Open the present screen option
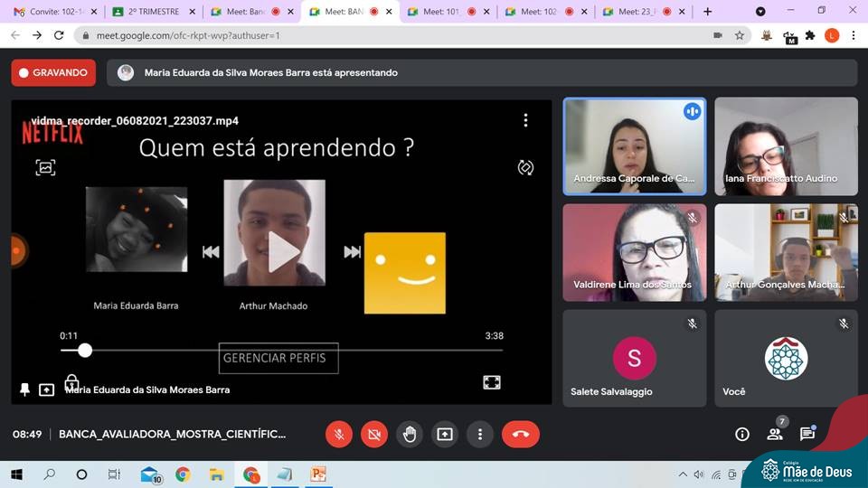Image resolution: width=868 pixels, height=488 pixels. point(444,435)
